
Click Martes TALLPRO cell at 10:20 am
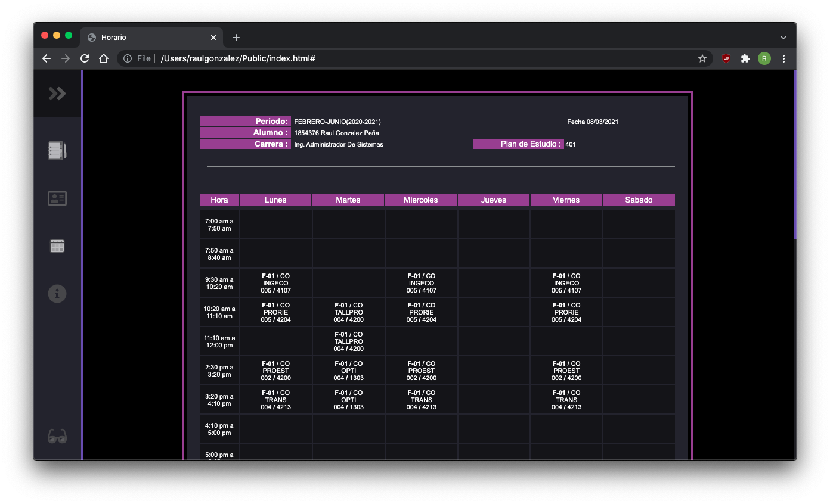348,312
